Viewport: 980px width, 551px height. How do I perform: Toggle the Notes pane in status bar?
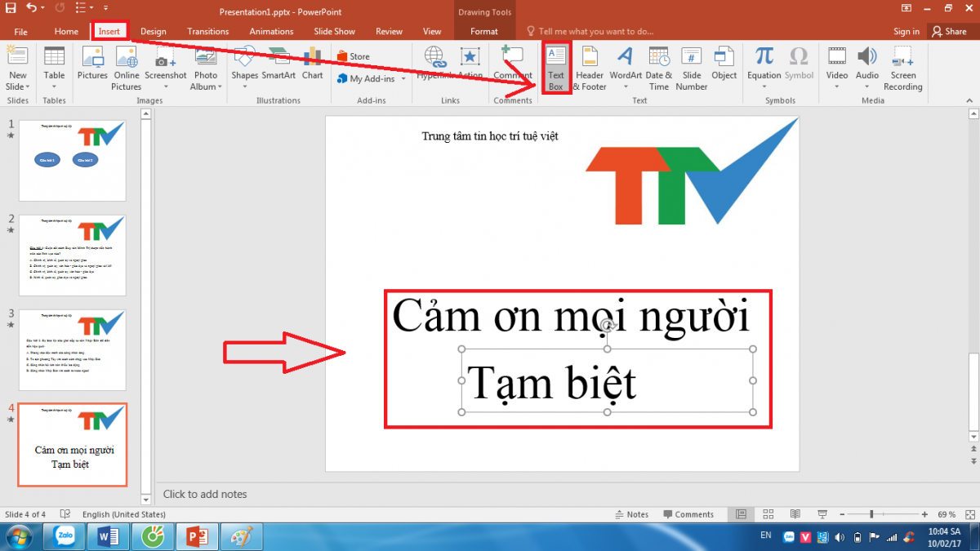[631, 514]
